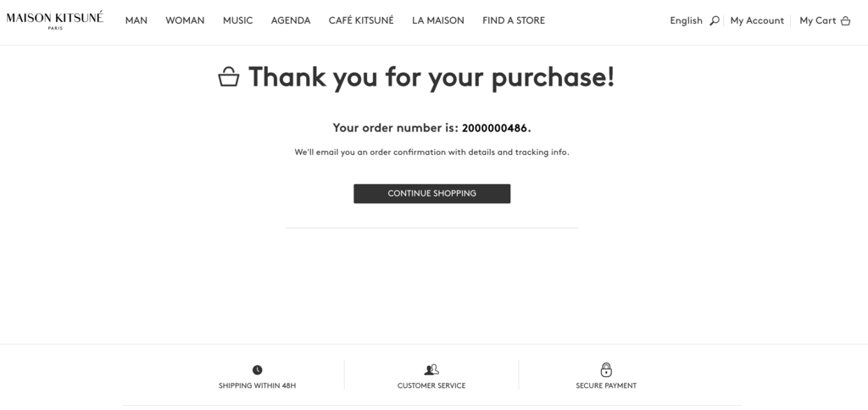Open My Account link
The width and height of the screenshot is (868, 410).
pos(757,20)
